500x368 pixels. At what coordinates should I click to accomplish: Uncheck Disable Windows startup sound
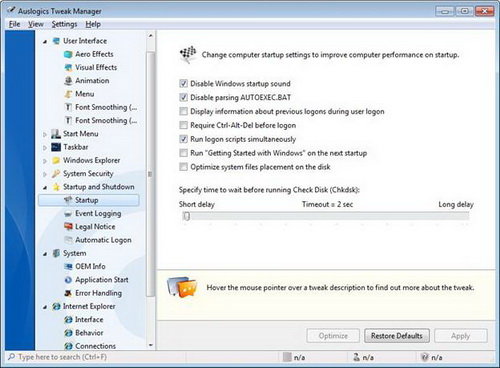click(x=183, y=84)
